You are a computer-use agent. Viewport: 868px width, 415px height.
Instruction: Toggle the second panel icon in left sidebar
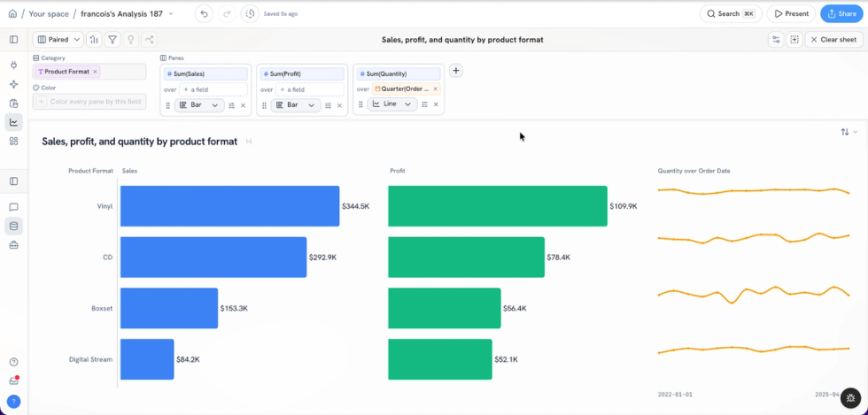click(x=14, y=181)
